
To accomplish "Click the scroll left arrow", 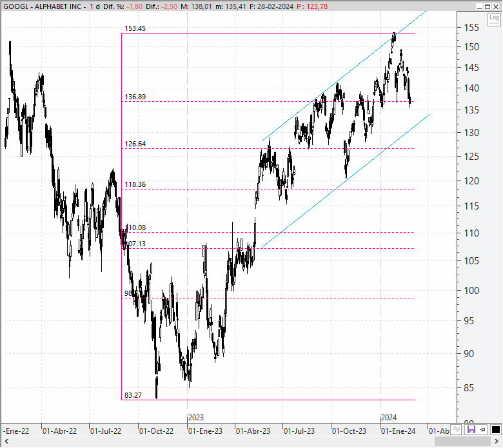I will coord(6,442).
